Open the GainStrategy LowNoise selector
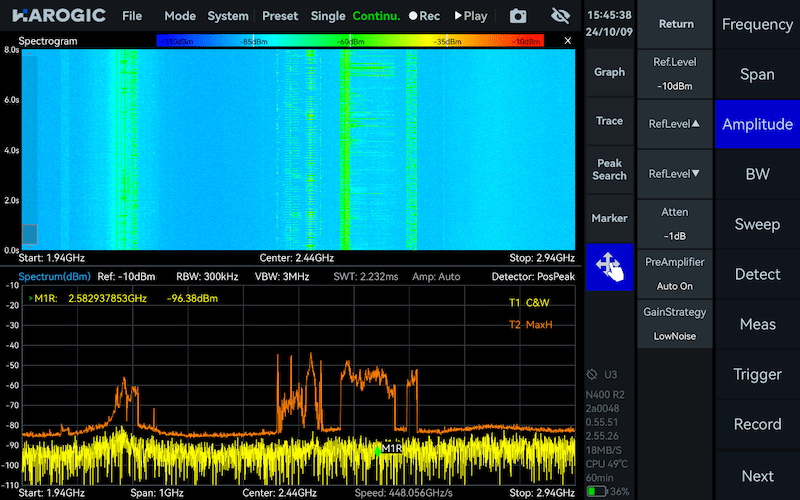Viewport: 800px width, 500px height. tap(675, 324)
